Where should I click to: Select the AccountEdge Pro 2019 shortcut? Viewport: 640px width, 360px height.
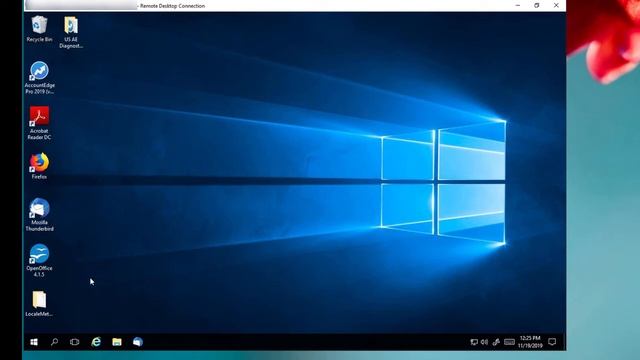39,78
